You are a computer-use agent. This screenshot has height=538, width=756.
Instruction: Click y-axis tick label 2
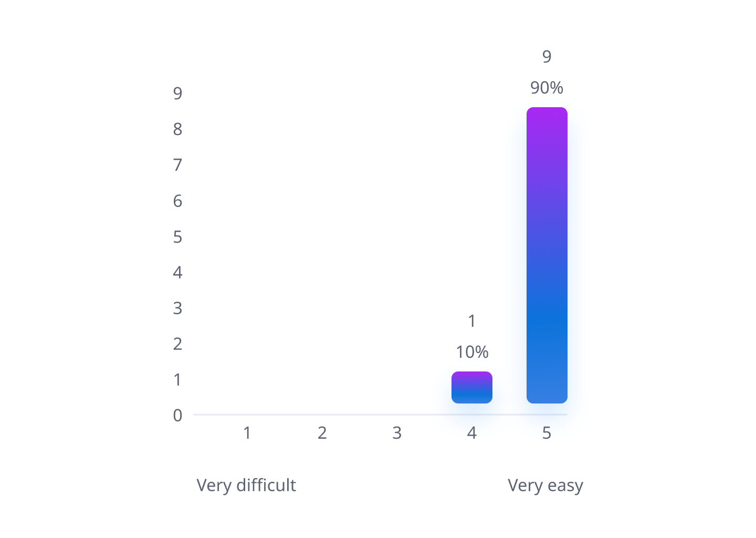[x=177, y=344]
